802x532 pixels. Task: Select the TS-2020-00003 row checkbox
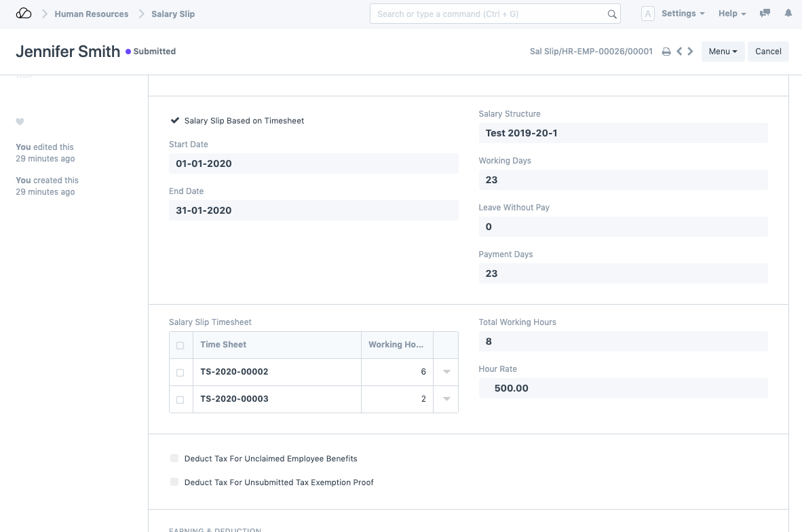pyautogui.click(x=180, y=400)
